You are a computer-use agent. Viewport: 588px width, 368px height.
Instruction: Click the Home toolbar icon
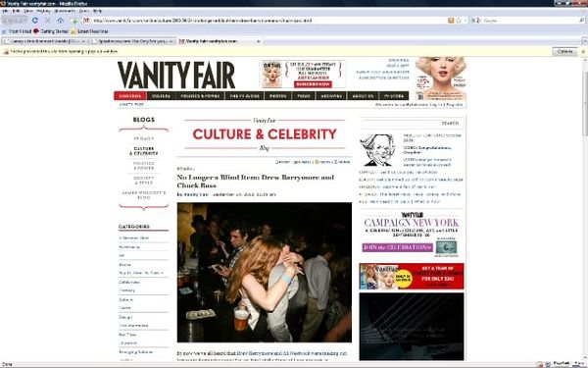61,20
